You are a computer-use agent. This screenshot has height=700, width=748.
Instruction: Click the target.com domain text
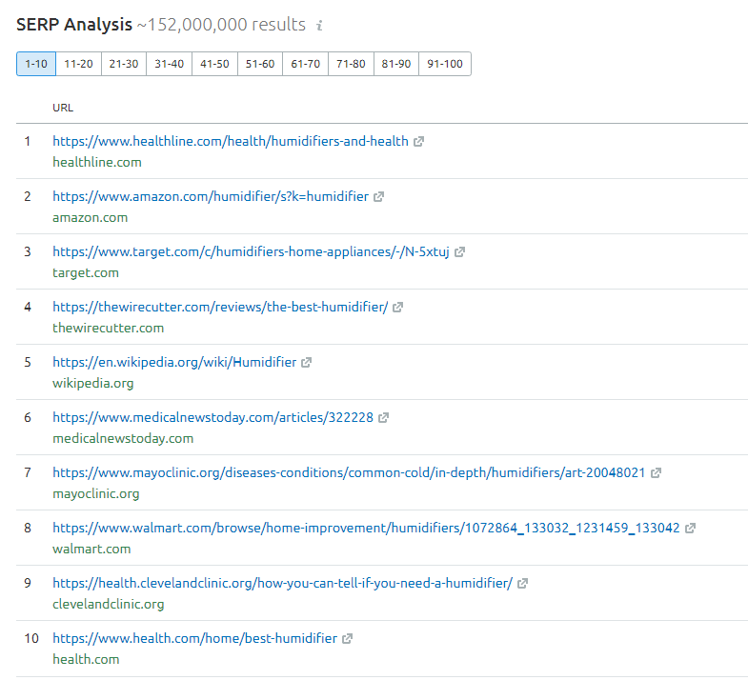[86, 273]
